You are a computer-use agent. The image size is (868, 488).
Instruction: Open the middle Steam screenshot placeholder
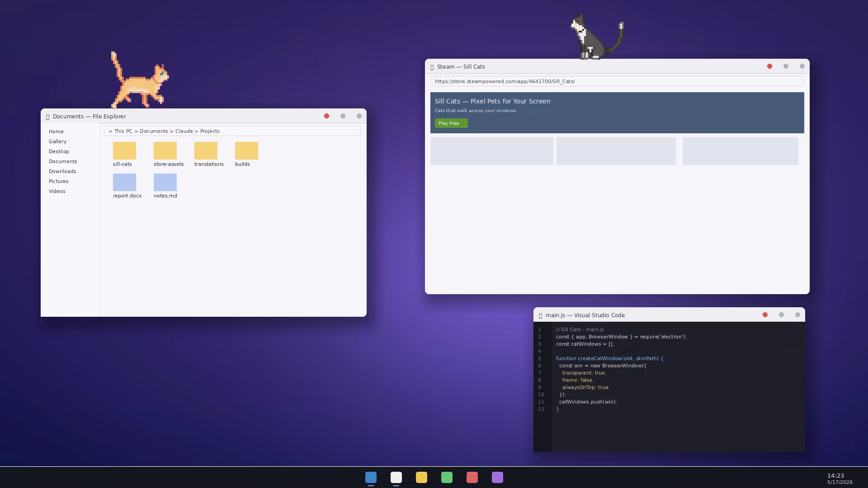[x=616, y=151]
